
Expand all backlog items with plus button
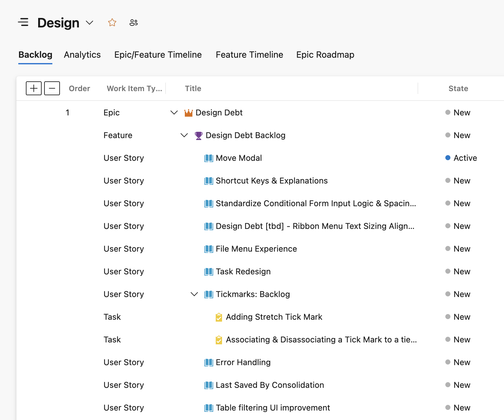[x=34, y=88]
